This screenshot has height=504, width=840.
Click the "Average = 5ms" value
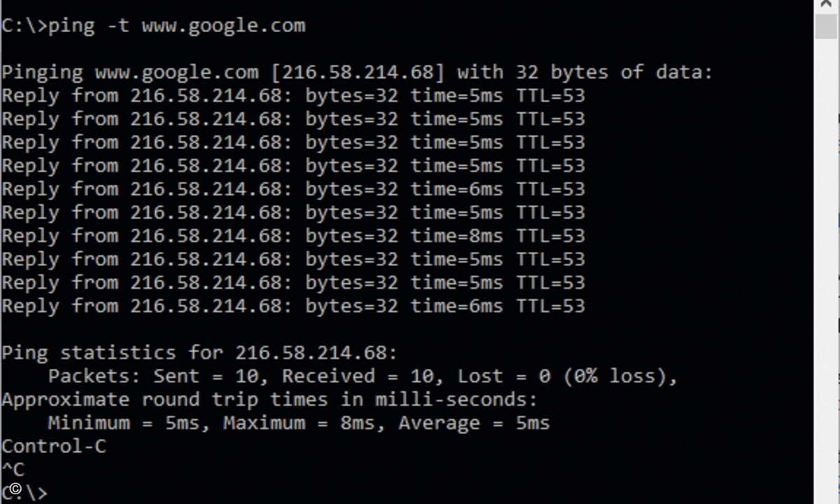474,423
